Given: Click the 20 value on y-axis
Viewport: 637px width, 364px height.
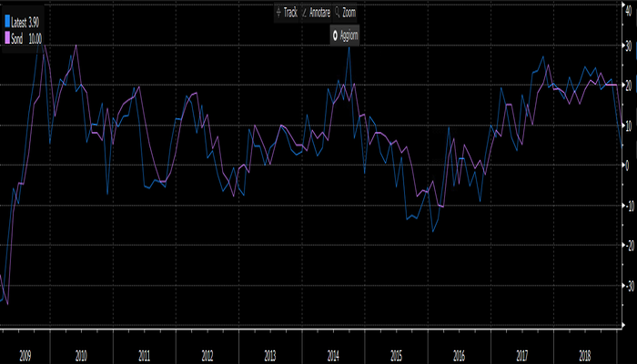Looking at the screenshot, I should tap(630, 85).
